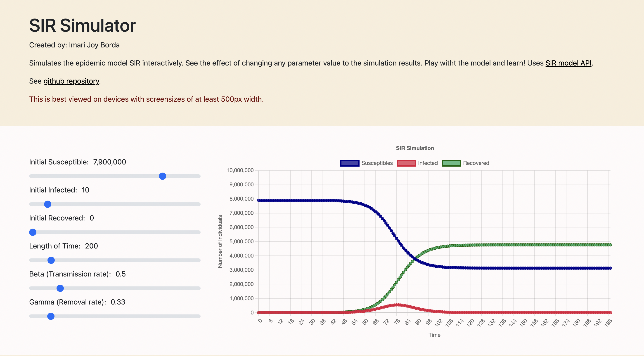
Task: Click the 'SIR Simulation' chart title
Action: 415,148
